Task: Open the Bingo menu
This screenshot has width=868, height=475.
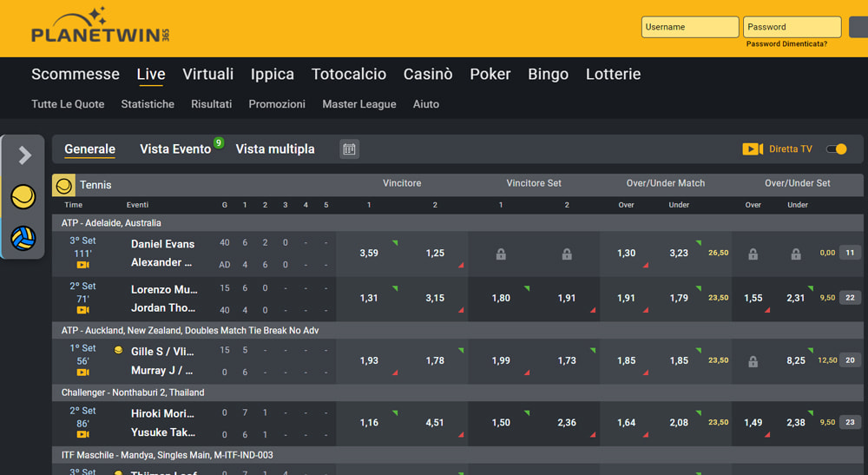Action: [548, 74]
